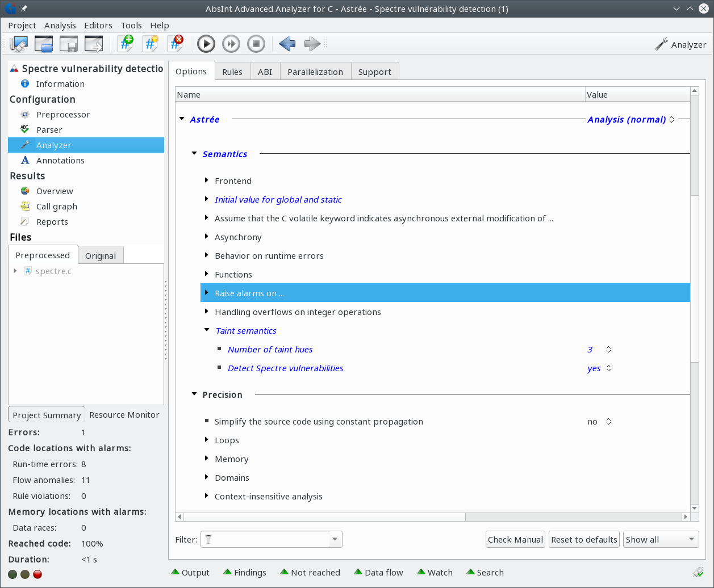Expand the Functions options

[x=207, y=274]
